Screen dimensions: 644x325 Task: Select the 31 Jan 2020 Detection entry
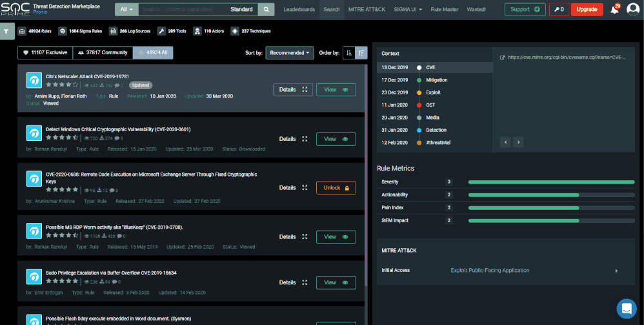pyautogui.click(x=434, y=130)
